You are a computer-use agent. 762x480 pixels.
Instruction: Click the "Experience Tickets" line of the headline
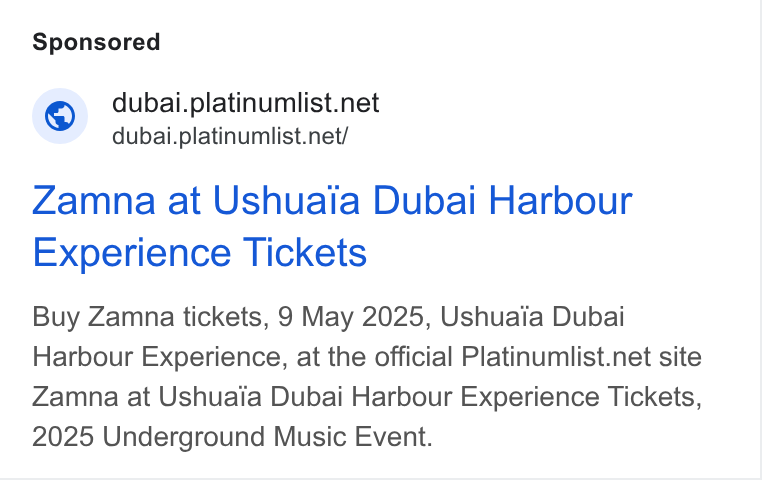click(x=199, y=253)
